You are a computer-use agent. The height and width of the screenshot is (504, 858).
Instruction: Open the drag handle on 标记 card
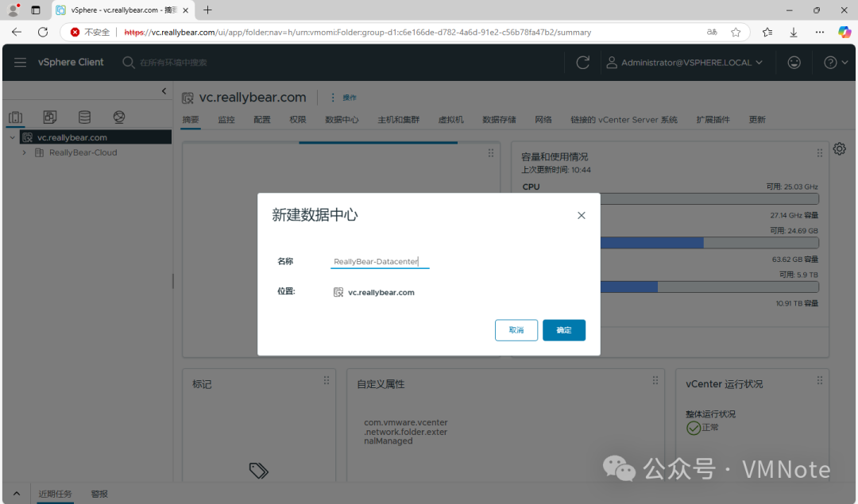[327, 380]
